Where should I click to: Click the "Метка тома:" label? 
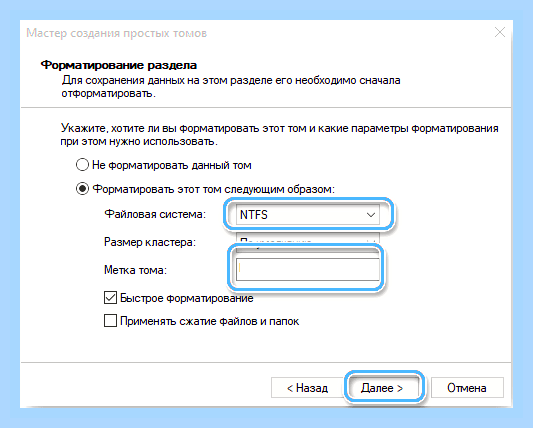135,270
